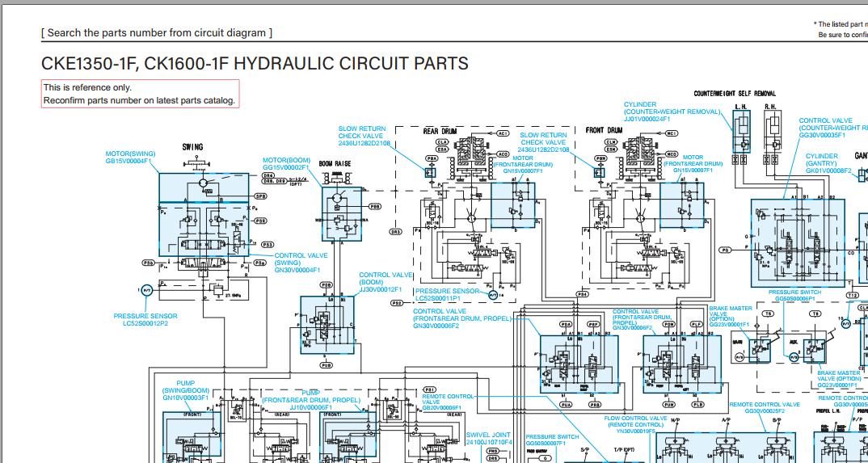Click the rear drum MOTOR GN15V00007F1 label

coord(523,164)
